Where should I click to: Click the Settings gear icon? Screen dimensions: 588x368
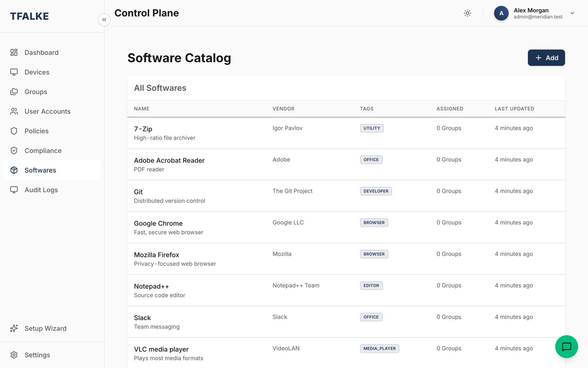point(14,355)
